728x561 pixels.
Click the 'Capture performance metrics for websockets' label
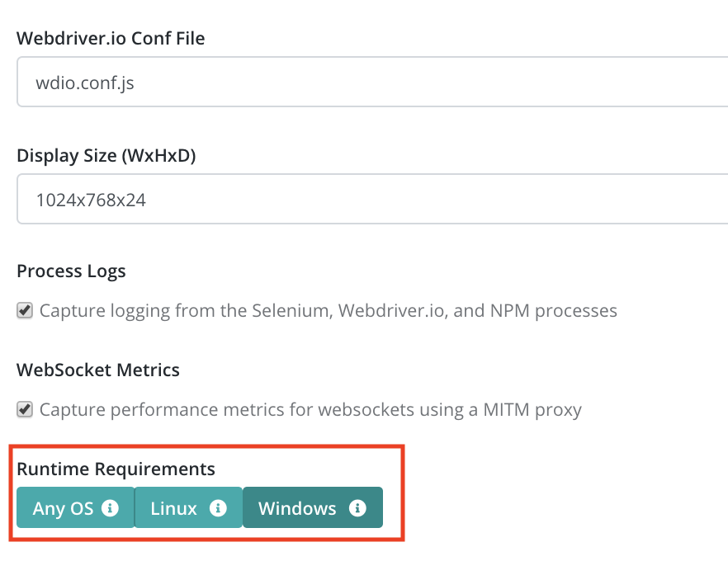tap(310, 410)
